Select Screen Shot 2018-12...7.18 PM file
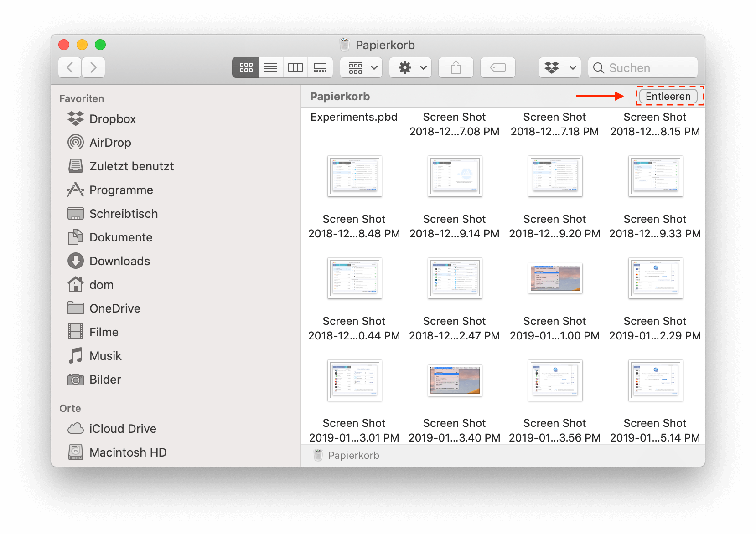 coord(555,124)
